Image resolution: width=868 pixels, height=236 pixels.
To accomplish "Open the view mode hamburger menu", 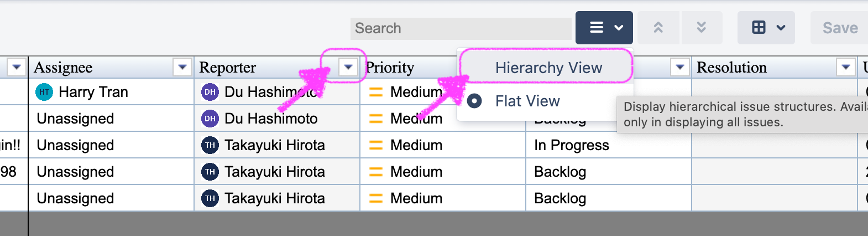I will coord(604,28).
